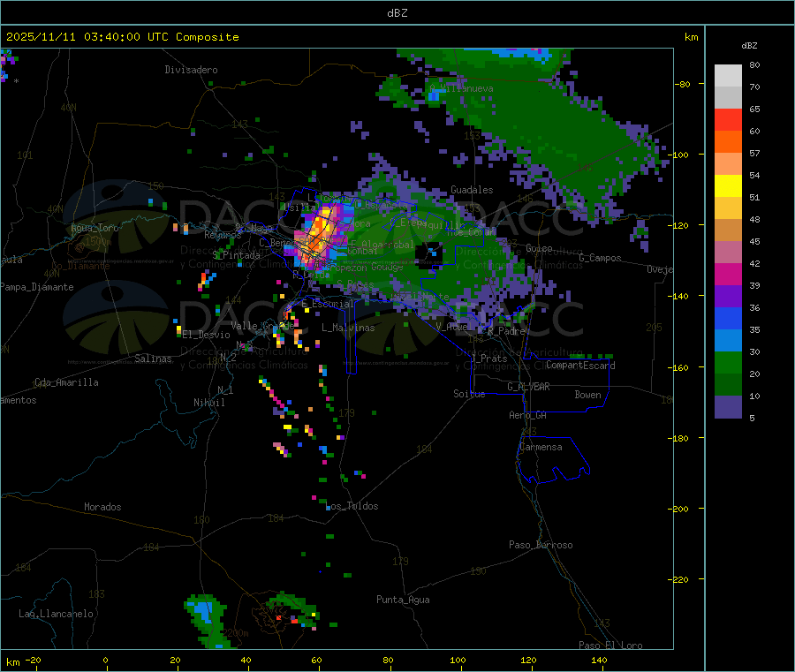Click the 'R_Padre' map label
Image resolution: width=795 pixels, height=672 pixels.
click(506, 331)
